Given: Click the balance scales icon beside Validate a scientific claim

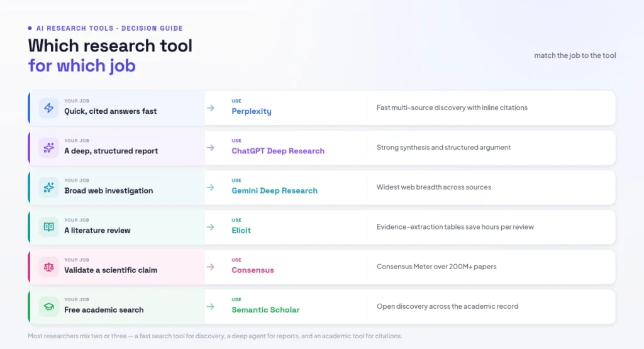Looking at the screenshot, I should click(49, 267).
